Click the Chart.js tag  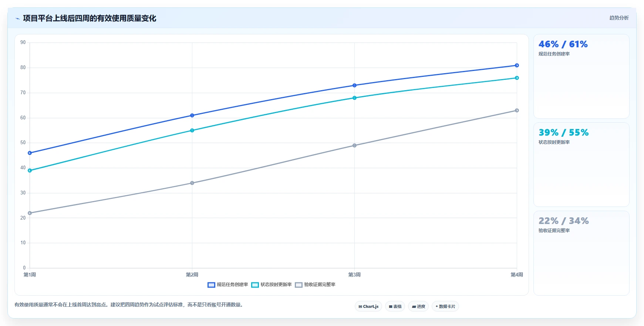(368, 306)
